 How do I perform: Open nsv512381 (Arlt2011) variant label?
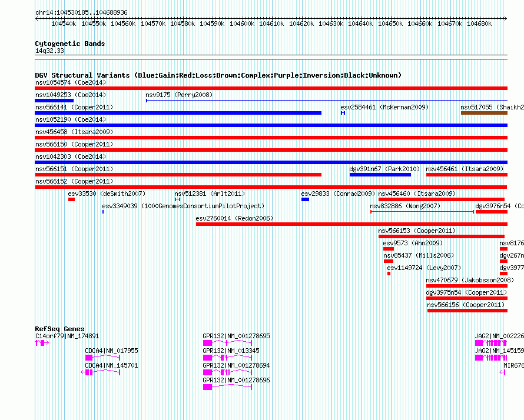click(x=210, y=194)
